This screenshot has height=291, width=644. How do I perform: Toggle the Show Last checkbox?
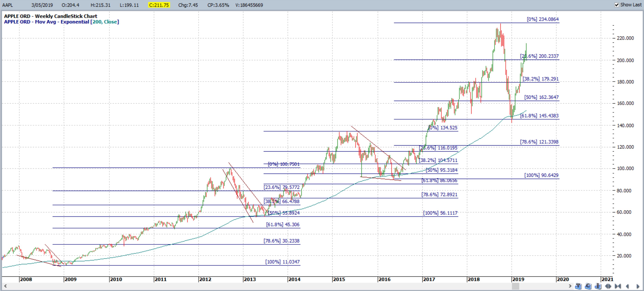click(x=617, y=5)
